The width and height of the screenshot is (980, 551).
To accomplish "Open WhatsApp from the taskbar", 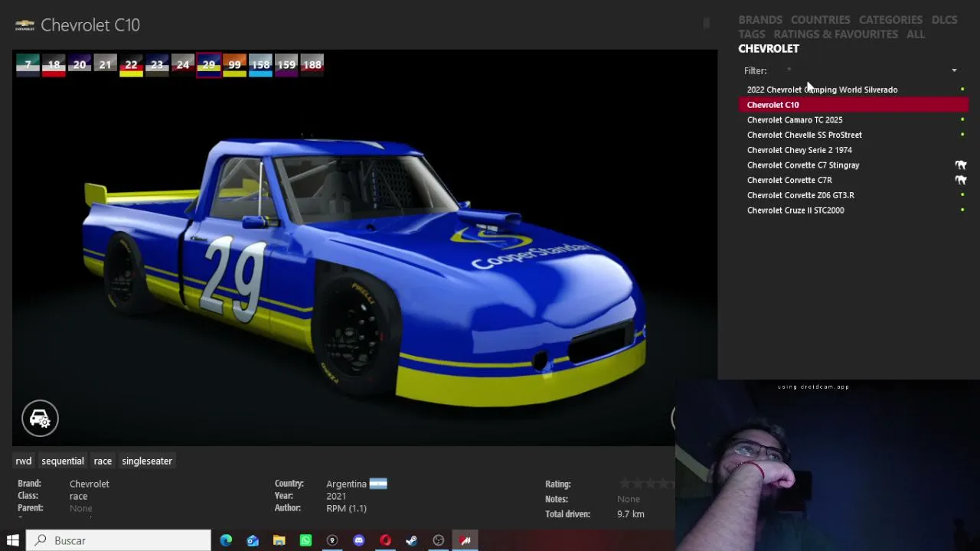I will (x=305, y=540).
